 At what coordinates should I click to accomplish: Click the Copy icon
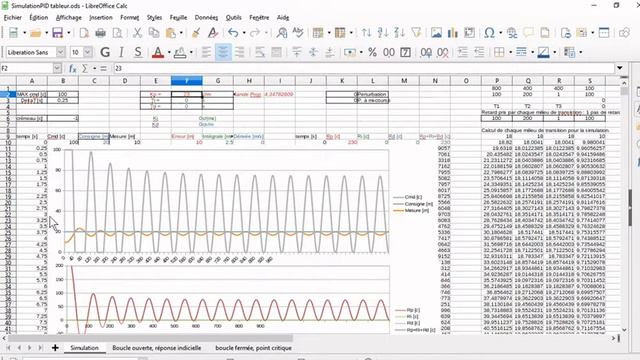click(x=154, y=33)
